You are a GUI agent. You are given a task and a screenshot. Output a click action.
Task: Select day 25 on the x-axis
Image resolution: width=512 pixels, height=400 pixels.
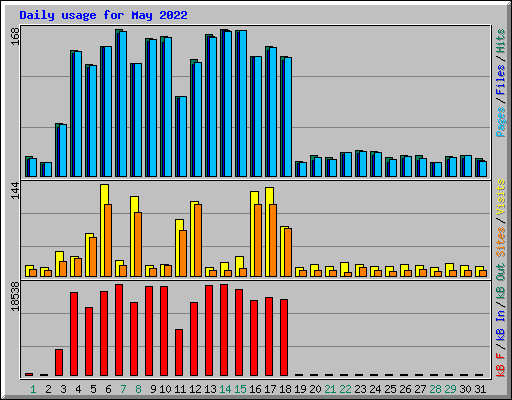390,389
